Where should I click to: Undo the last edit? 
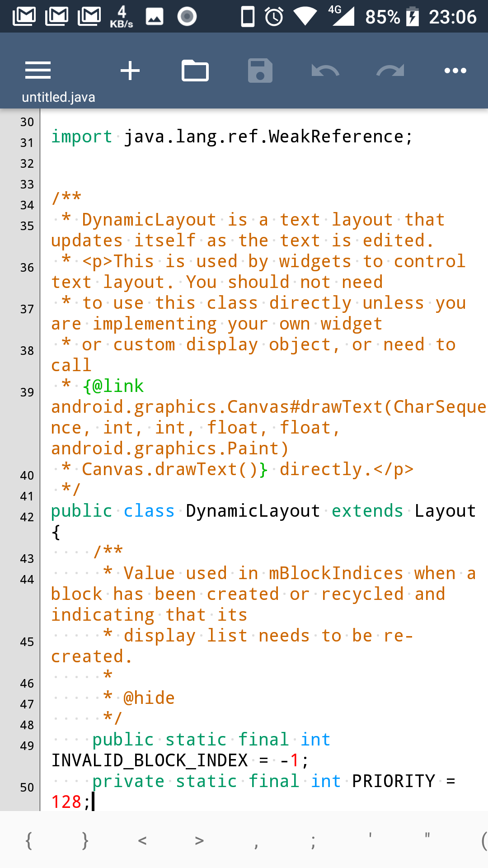pyautogui.click(x=325, y=71)
